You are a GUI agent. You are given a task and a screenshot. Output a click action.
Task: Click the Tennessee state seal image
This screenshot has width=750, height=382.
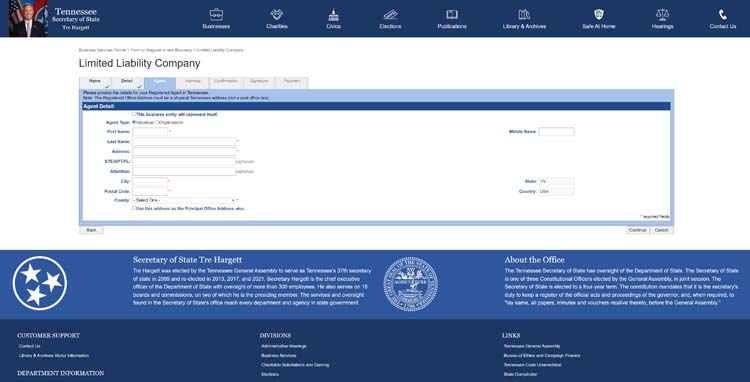pos(410,284)
